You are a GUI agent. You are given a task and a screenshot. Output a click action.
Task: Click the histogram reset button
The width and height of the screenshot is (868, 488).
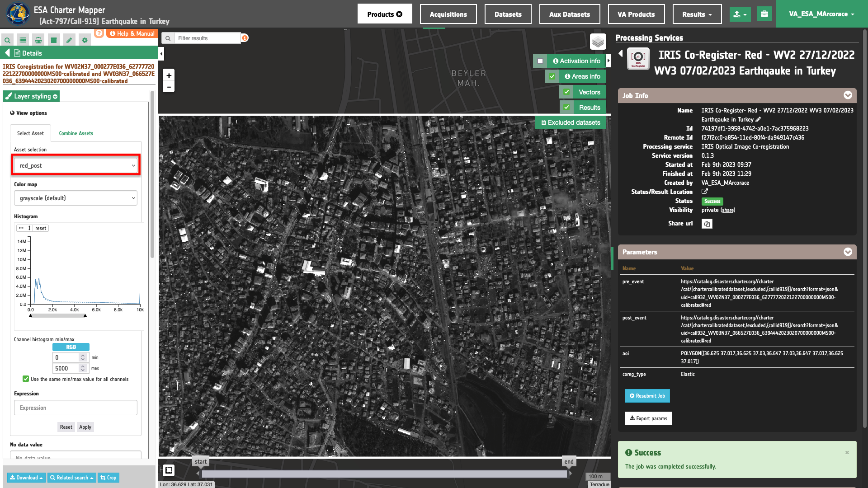pos(41,228)
